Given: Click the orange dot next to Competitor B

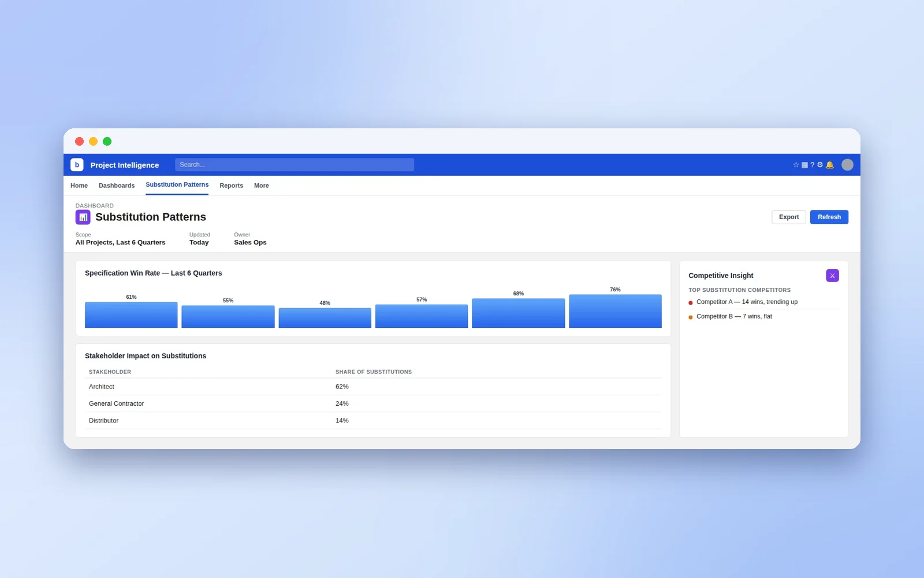Looking at the screenshot, I should [x=691, y=317].
